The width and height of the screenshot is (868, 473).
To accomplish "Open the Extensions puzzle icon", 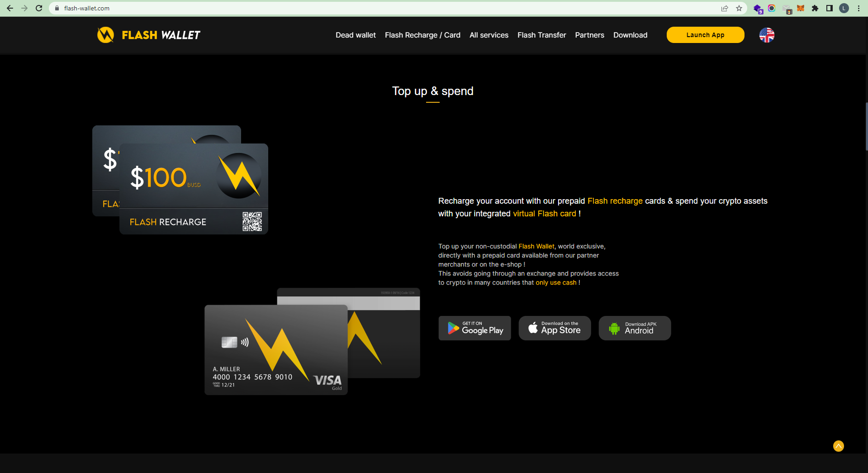I will [815, 8].
